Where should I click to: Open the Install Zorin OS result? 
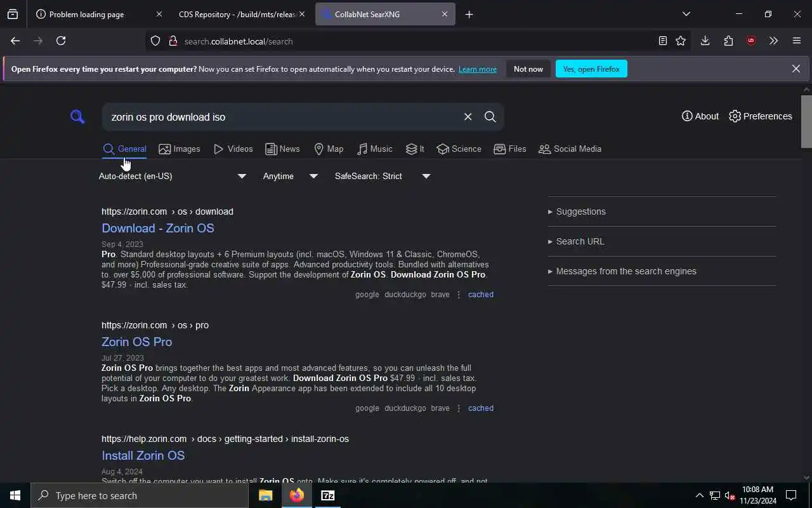(143, 455)
